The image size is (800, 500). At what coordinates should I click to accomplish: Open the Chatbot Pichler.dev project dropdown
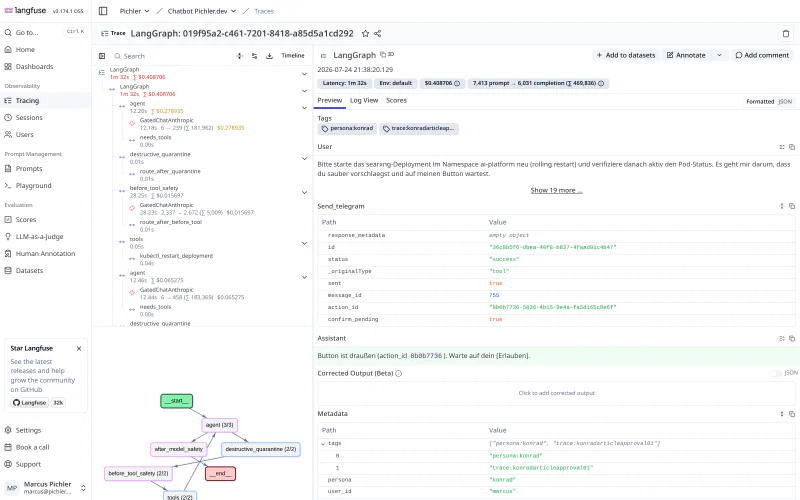point(202,11)
